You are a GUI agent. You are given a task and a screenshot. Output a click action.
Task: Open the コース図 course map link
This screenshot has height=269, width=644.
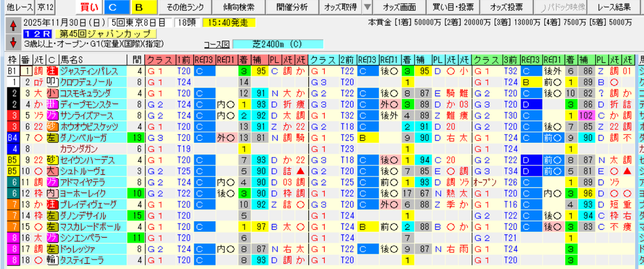[x=217, y=44]
